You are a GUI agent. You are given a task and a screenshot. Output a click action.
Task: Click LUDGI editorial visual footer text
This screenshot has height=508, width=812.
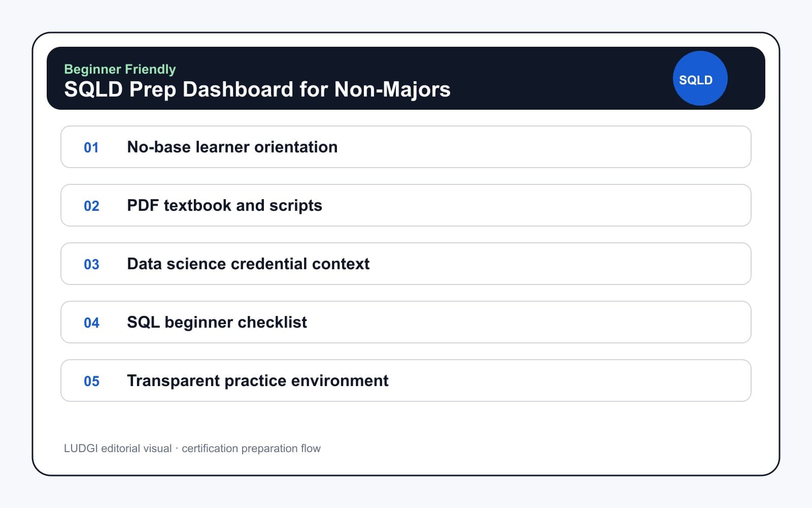point(118,448)
